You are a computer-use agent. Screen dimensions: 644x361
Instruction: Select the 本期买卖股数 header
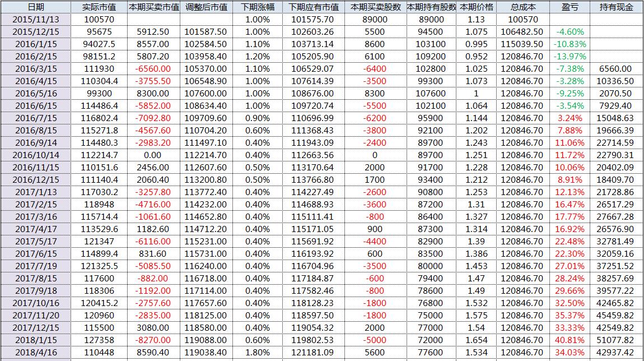coord(375,7)
